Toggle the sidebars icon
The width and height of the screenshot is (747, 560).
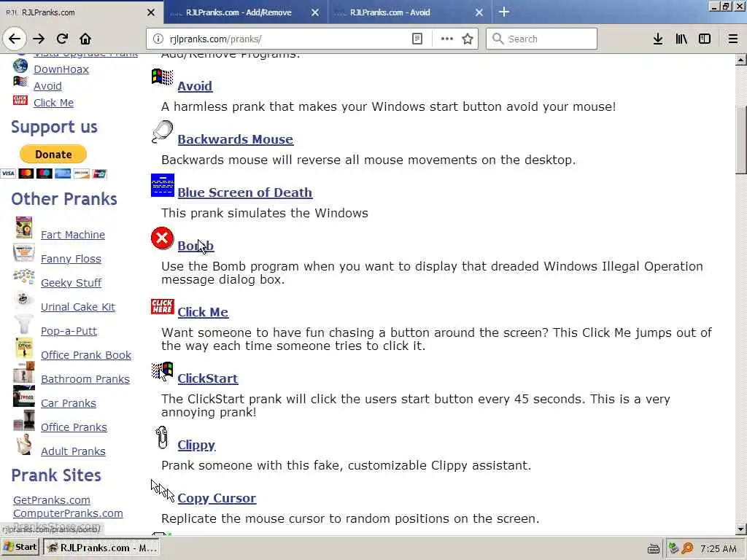[x=705, y=39]
